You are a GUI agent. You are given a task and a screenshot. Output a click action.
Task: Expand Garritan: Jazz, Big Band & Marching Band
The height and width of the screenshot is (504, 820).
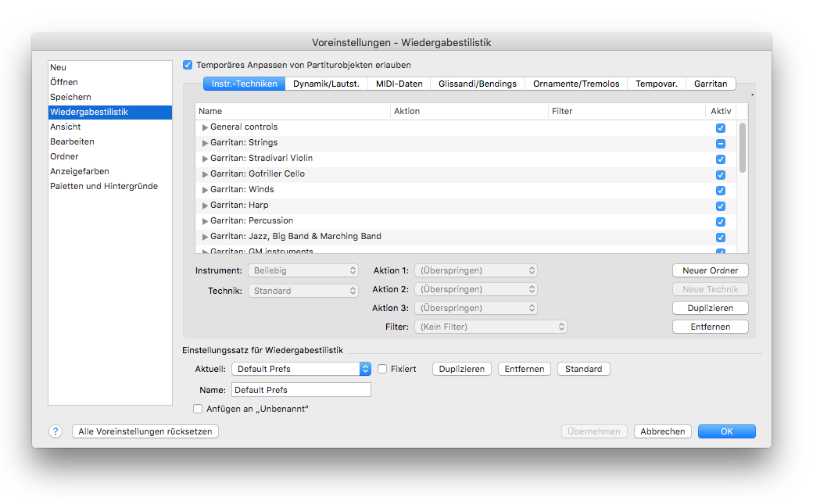click(x=205, y=238)
